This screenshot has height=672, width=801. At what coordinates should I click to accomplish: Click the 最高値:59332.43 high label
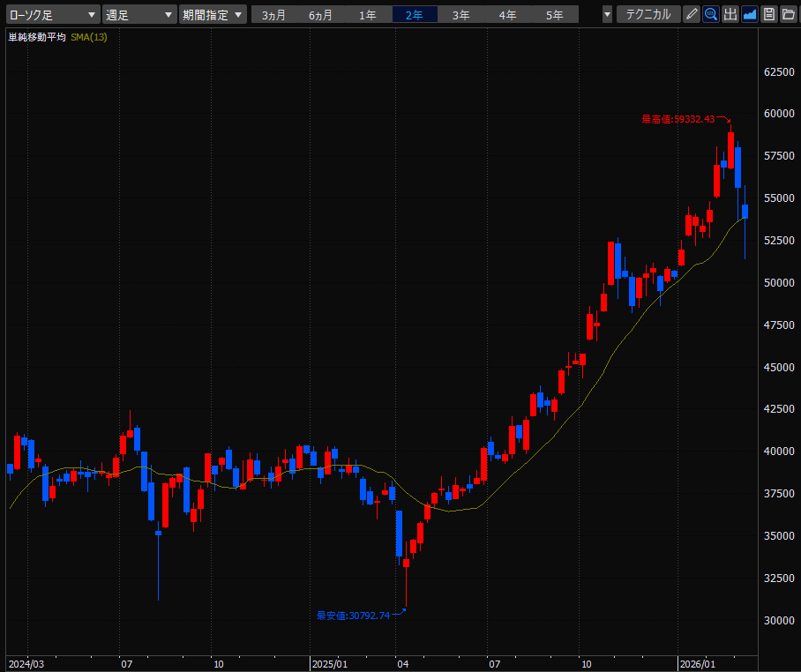tap(677, 119)
